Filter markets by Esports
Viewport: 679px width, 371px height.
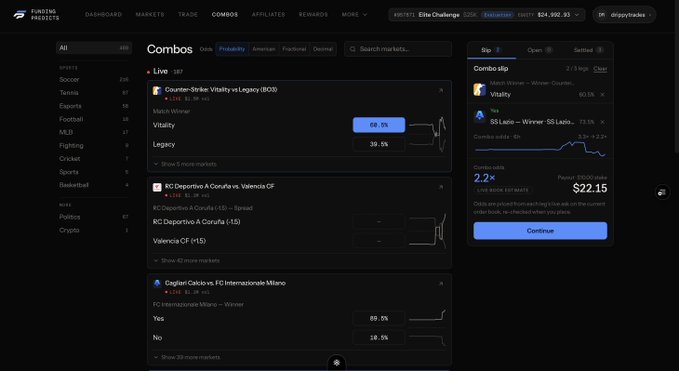[94, 106]
